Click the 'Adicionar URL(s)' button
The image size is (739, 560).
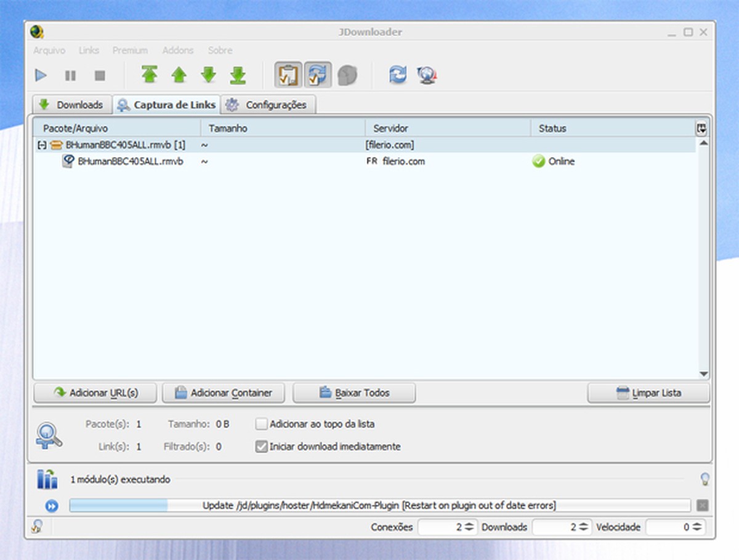coord(95,393)
